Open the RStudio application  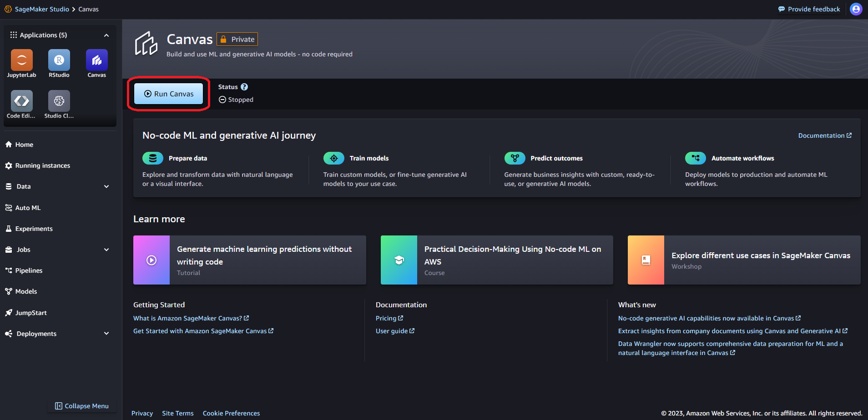(x=59, y=60)
